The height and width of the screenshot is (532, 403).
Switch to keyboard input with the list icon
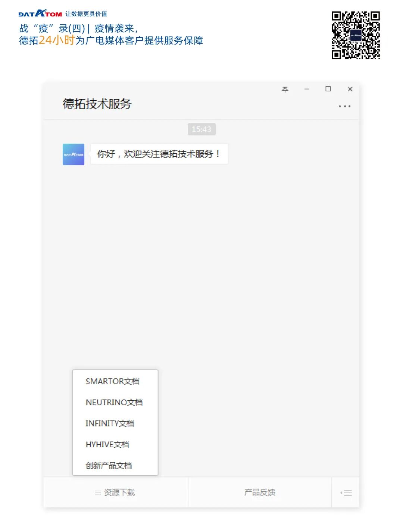[x=346, y=492]
